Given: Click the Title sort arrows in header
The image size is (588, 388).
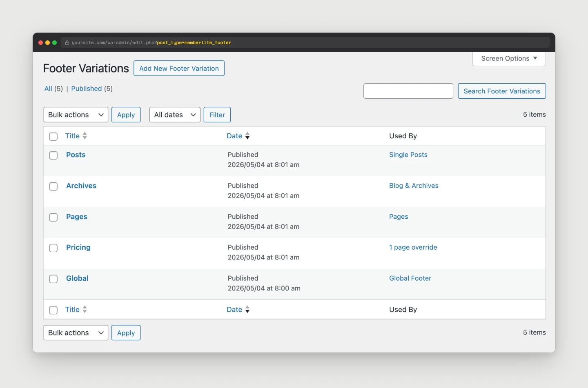Looking at the screenshot, I should pos(85,136).
